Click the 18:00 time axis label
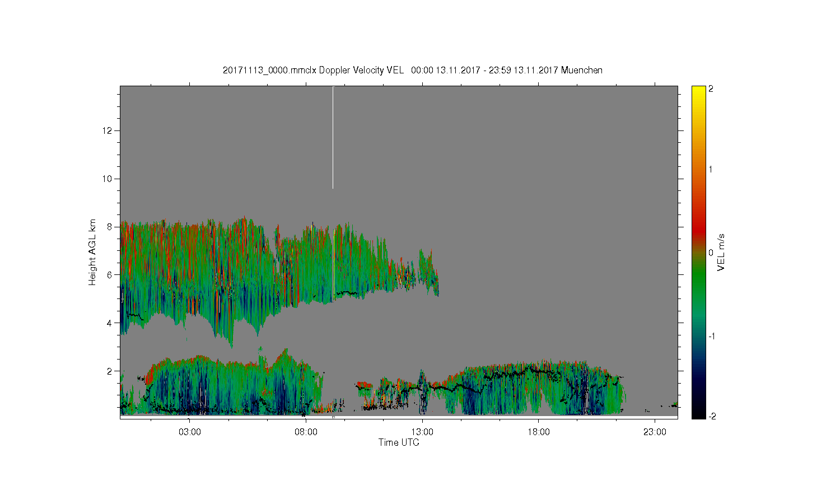This screenshot has width=840, height=504. click(538, 432)
